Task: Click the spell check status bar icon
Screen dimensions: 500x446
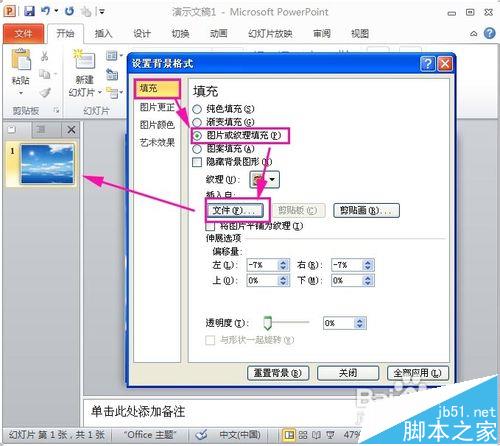Action: pos(201,435)
